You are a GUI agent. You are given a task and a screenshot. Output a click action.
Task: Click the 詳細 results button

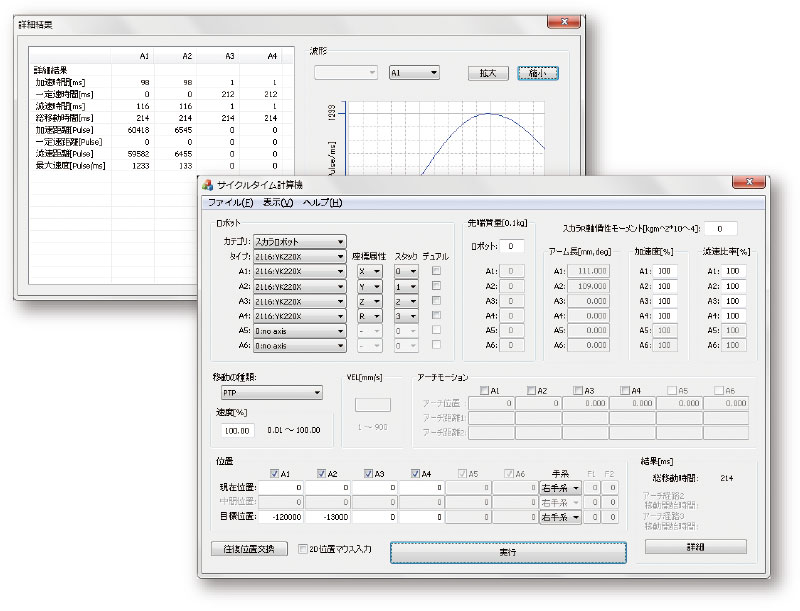[x=695, y=547]
